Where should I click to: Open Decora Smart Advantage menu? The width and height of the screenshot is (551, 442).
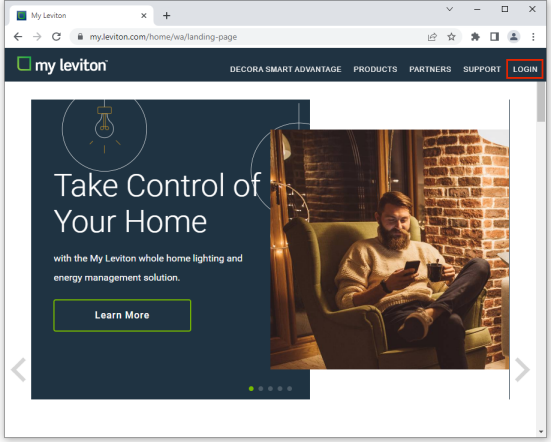(286, 69)
